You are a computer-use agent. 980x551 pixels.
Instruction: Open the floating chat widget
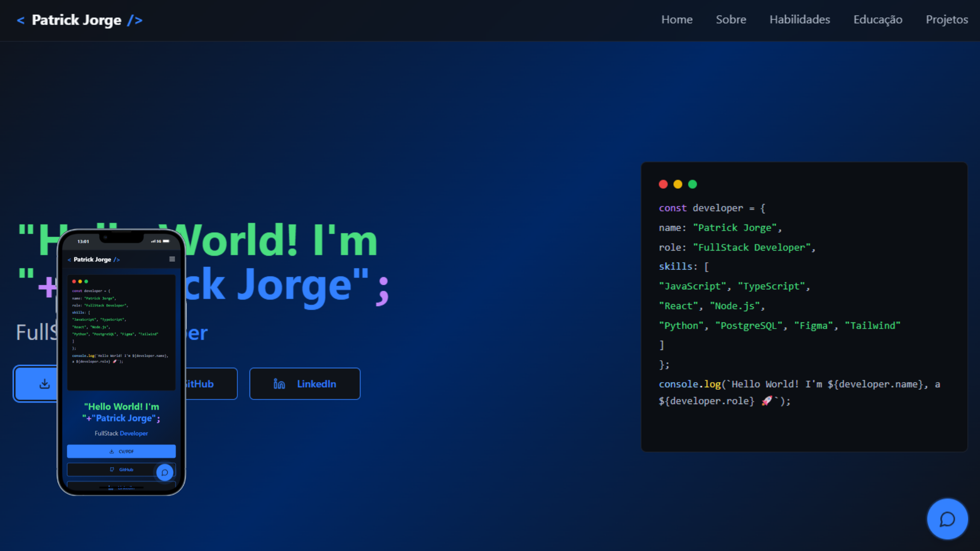coord(947,519)
